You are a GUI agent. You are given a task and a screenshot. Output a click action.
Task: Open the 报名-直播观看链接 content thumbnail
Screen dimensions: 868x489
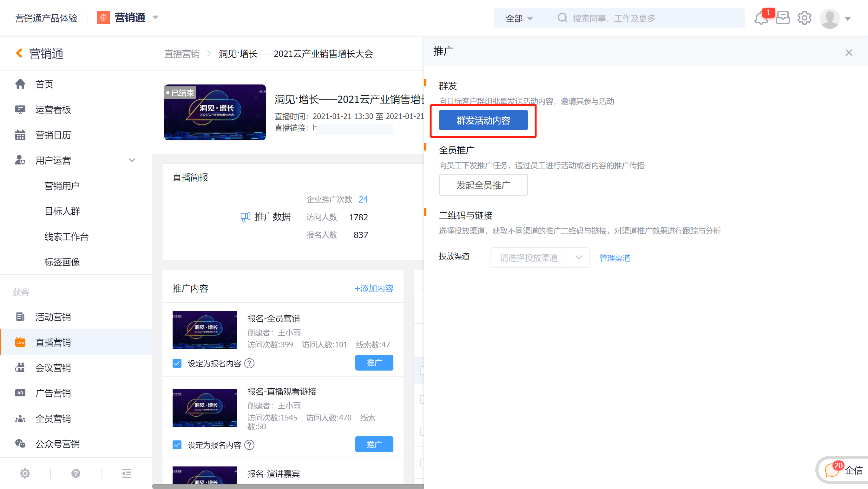205,408
